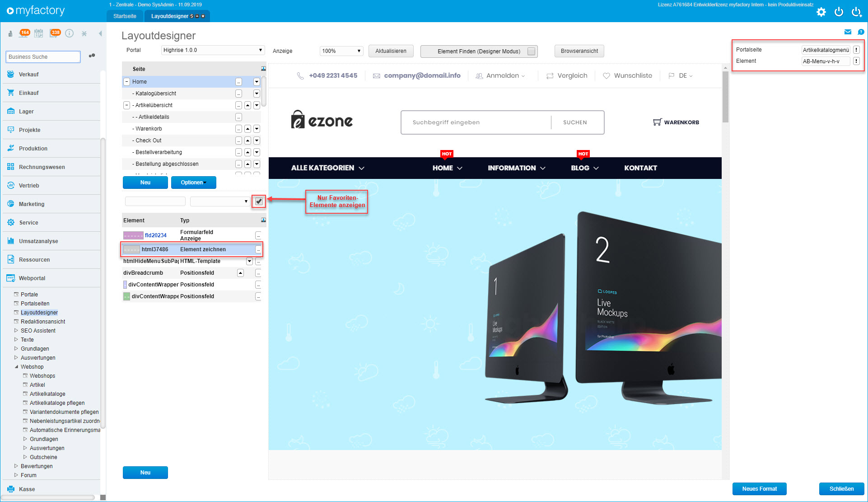The height and width of the screenshot is (502, 868).
Task: Open the Optionen dropdown button
Action: click(193, 183)
